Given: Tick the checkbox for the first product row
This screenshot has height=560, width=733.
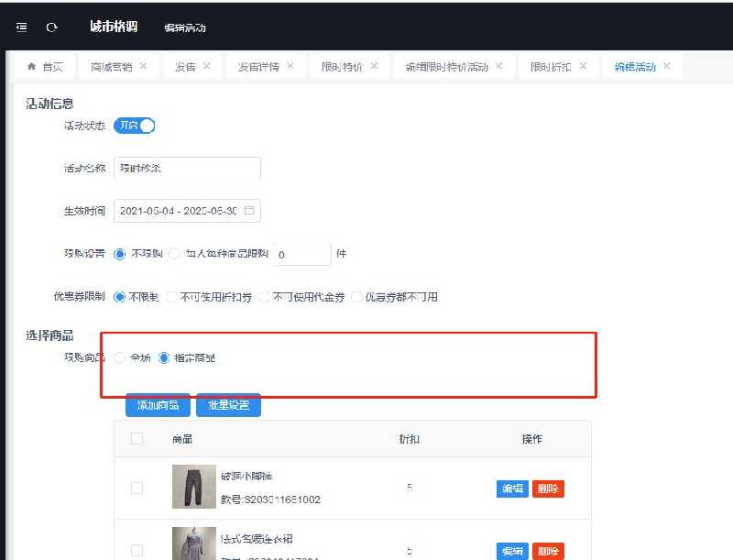Looking at the screenshot, I should pyautogui.click(x=137, y=488).
